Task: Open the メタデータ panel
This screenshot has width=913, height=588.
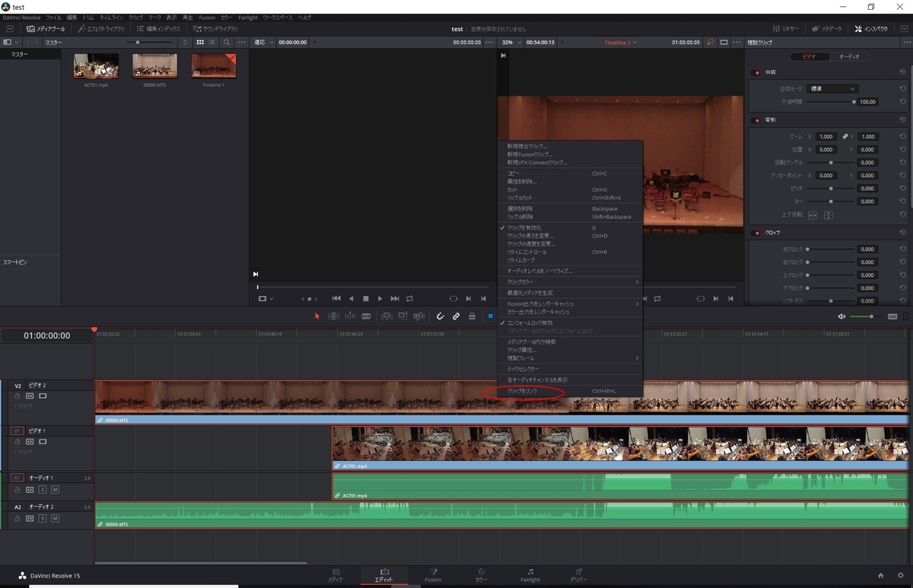Action: coord(827,29)
